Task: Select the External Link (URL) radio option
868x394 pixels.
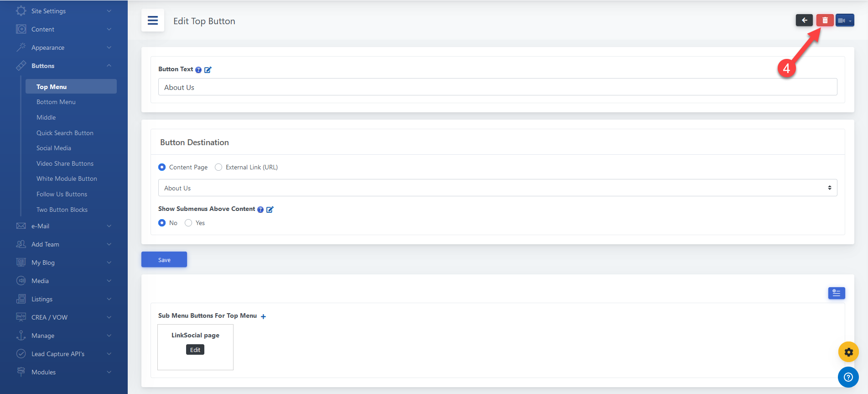Action: click(x=218, y=167)
